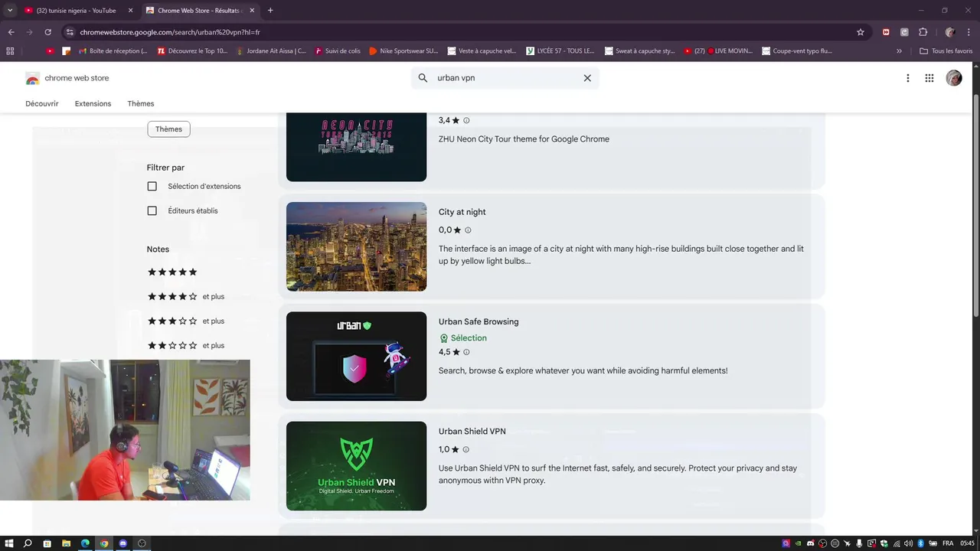Image resolution: width=980 pixels, height=551 pixels.
Task: Open the store's three-dot options menu
Action: point(908,78)
